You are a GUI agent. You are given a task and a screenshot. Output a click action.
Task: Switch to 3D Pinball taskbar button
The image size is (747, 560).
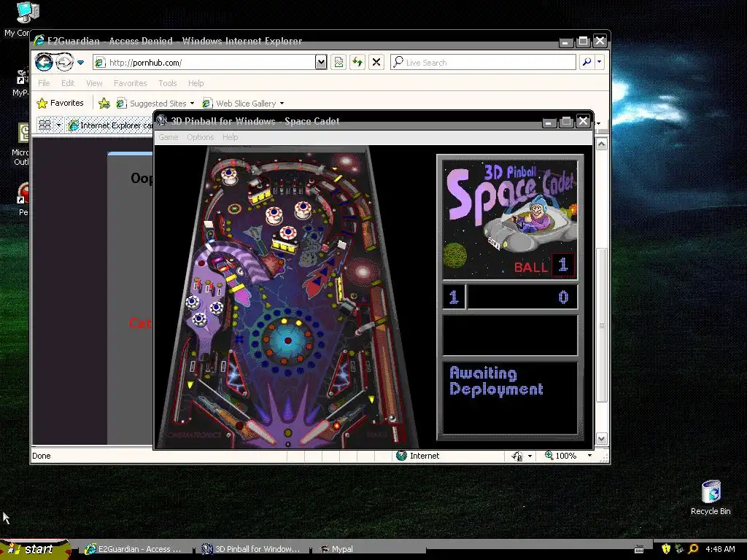coord(252,549)
